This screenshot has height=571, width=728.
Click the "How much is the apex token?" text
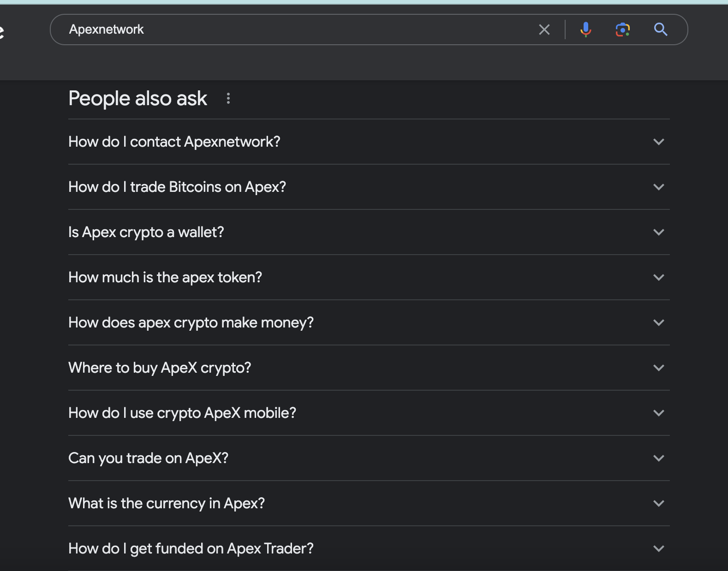(x=165, y=278)
